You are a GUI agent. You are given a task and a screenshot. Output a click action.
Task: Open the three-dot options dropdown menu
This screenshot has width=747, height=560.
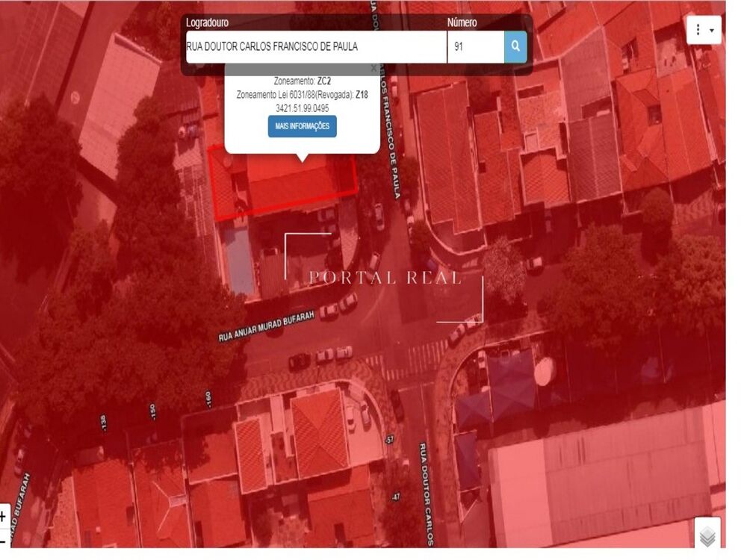point(704,30)
